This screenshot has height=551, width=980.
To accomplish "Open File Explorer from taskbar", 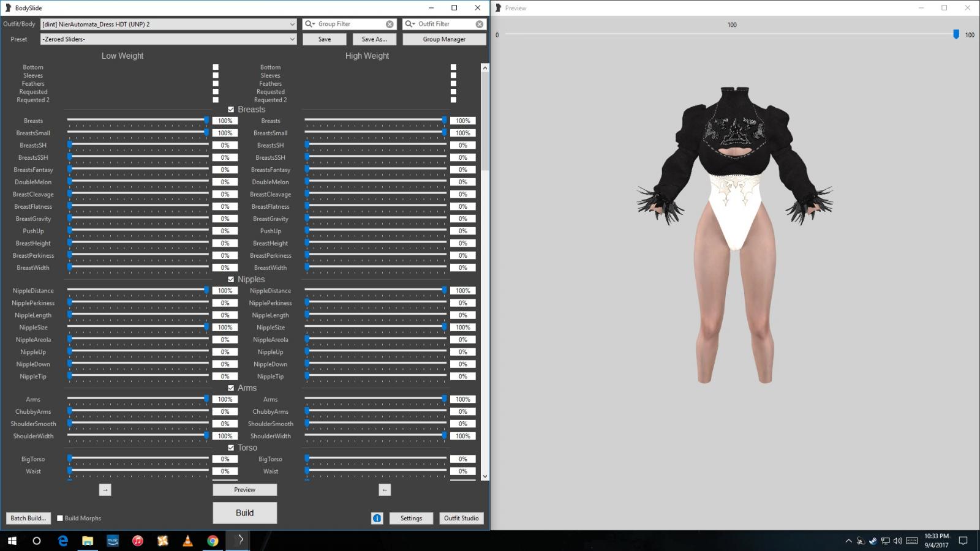I will [x=88, y=541].
